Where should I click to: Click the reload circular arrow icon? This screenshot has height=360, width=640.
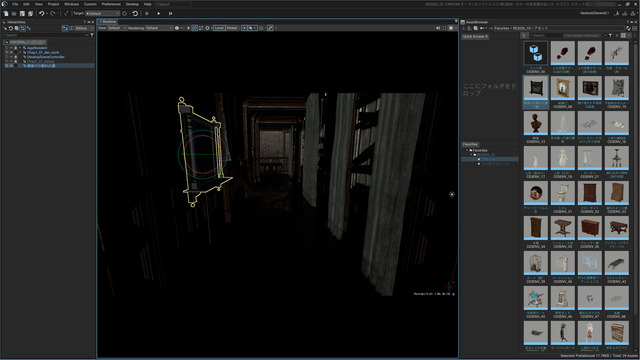[135, 13]
